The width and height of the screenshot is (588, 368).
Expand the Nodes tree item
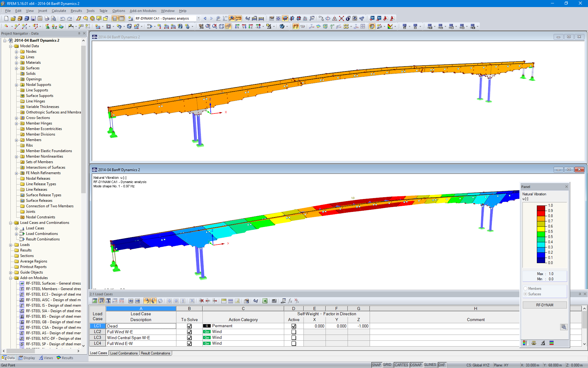(x=17, y=52)
